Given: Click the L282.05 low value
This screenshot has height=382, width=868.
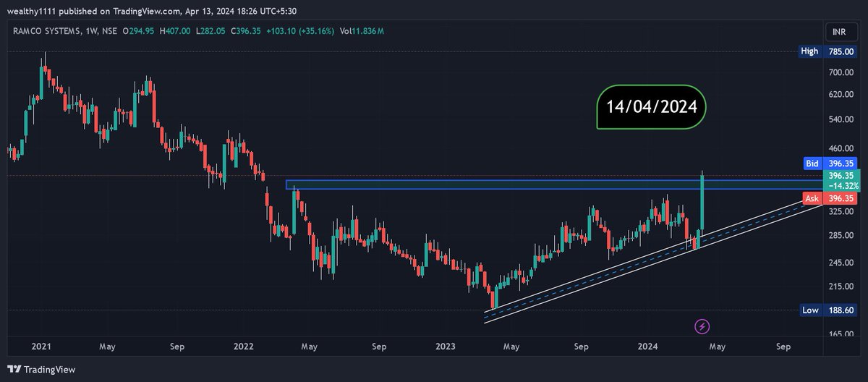Looking at the screenshot, I should [x=209, y=32].
